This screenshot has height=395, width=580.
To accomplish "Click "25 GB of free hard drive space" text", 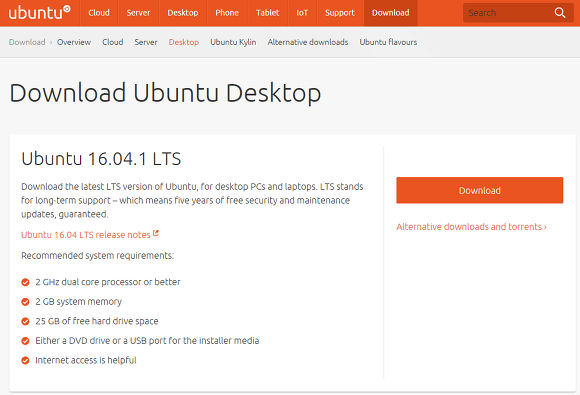I will click(x=97, y=321).
